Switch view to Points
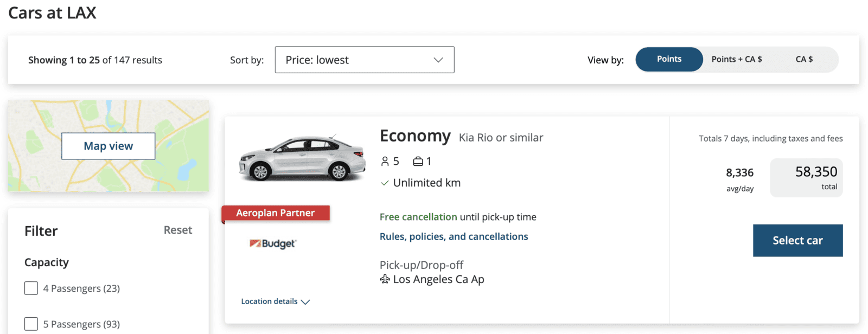 pos(669,59)
